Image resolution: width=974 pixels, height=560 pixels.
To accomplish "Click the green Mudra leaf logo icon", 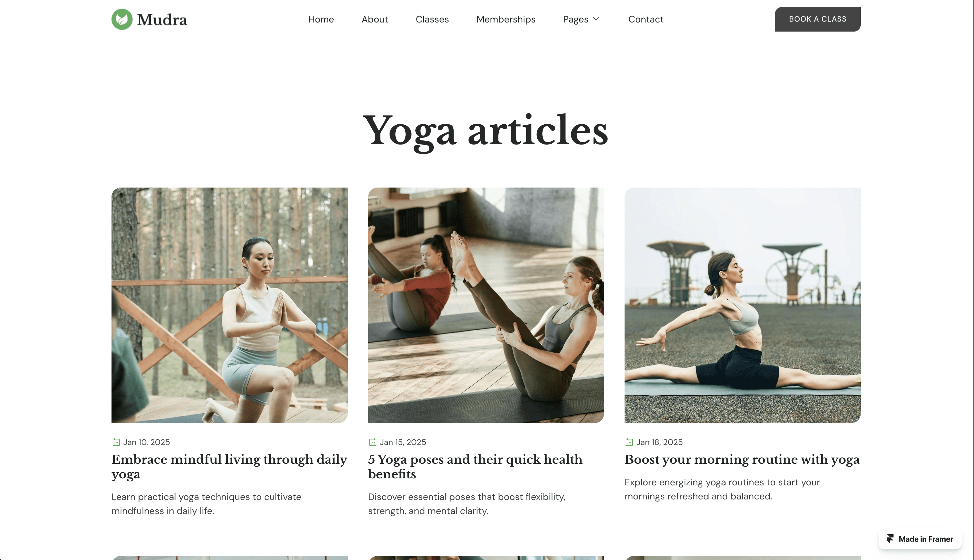I will click(122, 19).
